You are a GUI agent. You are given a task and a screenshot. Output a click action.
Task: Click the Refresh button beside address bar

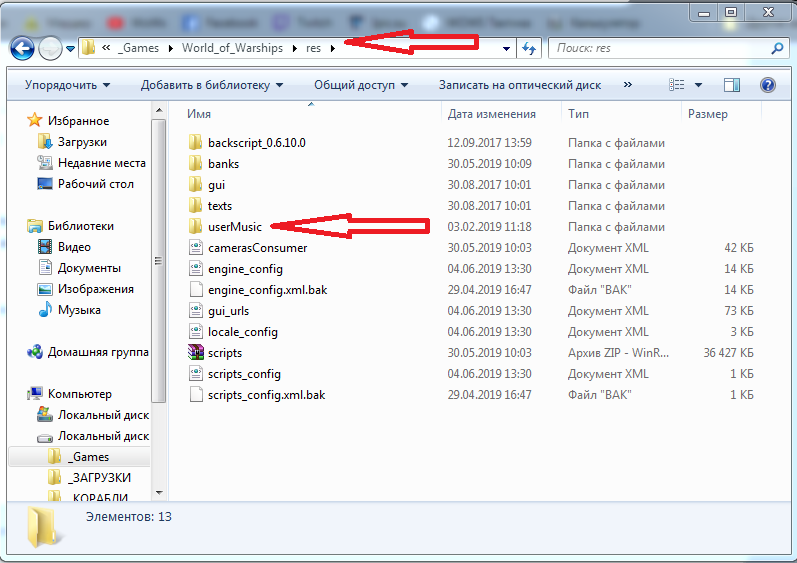click(x=529, y=49)
